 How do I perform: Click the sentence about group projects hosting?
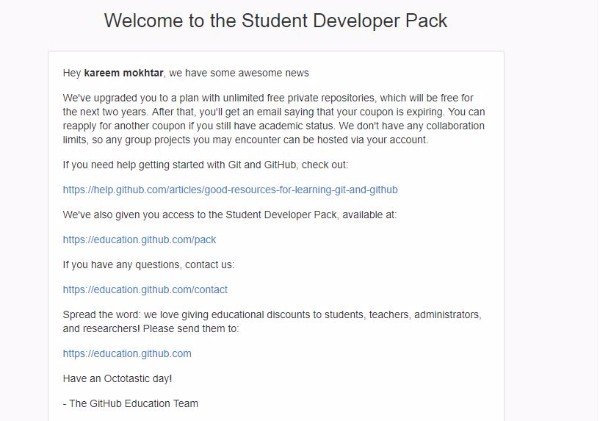[250, 139]
